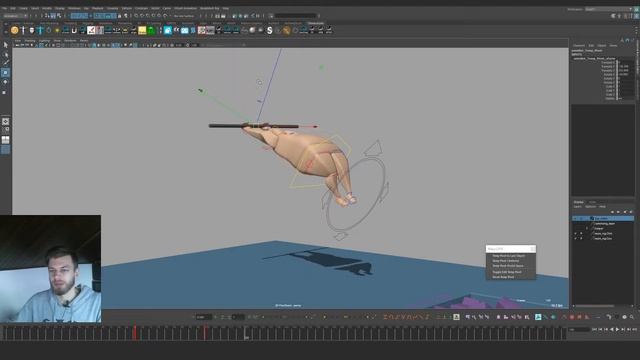Toggle display type box on third layer
Image resolution: width=640 pixels, height=360 pixels.
coord(587,229)
